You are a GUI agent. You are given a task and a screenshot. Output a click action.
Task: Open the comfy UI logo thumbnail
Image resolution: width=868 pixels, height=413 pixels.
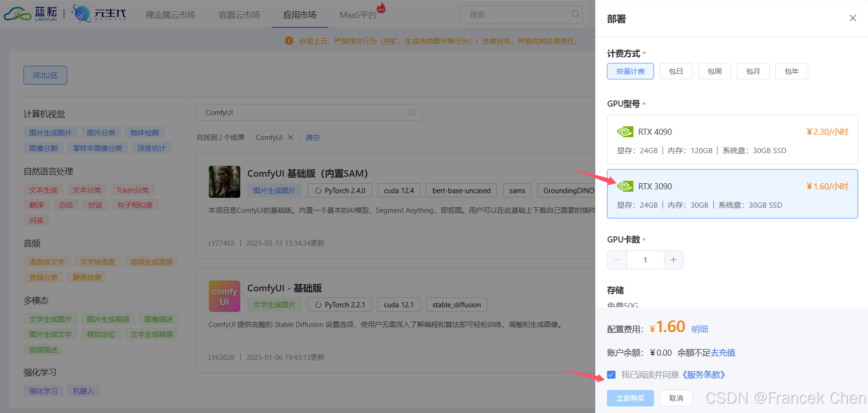point(224,296)
